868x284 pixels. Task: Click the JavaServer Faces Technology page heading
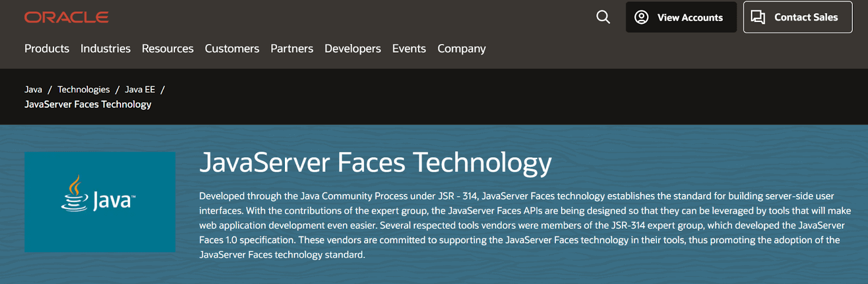[375, 163]
